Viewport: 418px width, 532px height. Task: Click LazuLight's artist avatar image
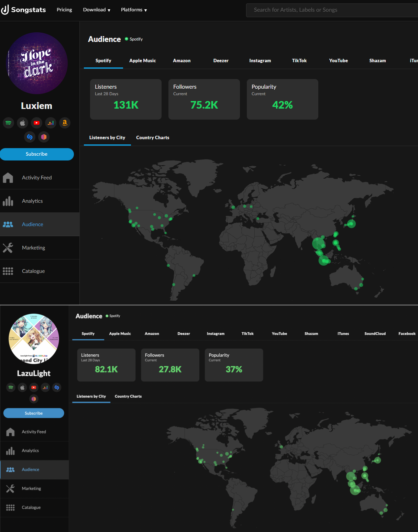click(34, 339)
